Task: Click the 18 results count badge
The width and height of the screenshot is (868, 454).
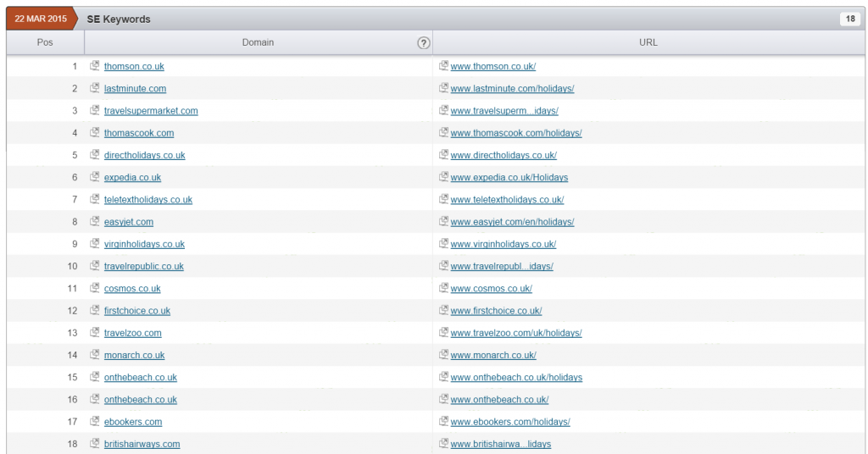Action: click(849, 19)
